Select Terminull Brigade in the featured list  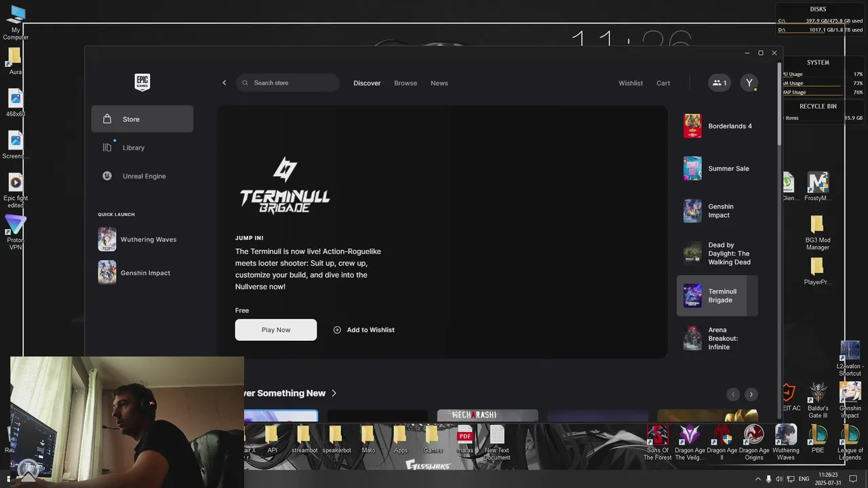coord(717,296)
